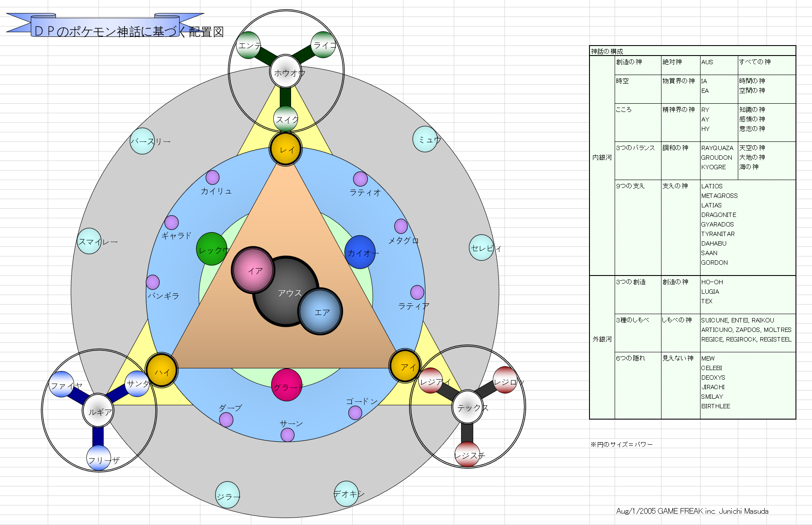Click the Aug/1/2005 GAME FREAK credit line

pos(692,511)
